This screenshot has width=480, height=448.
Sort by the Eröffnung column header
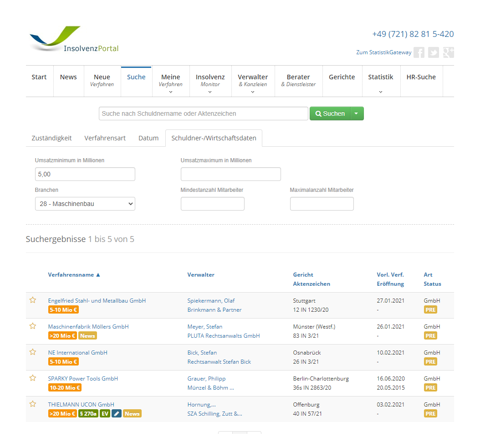(x=390, y=284)
